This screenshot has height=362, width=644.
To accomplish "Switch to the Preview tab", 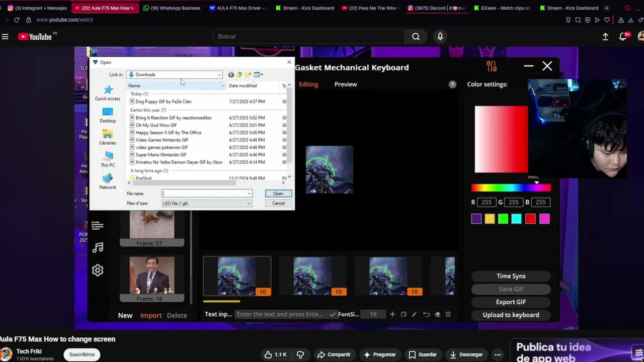I will (346, 84).
